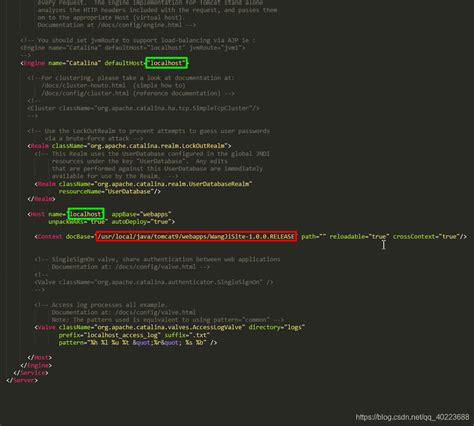Click the "org.apache.catalina.valves.AccessLogValve" class name
Viewport: 474px width, 426px height.
tap(170, 327)
